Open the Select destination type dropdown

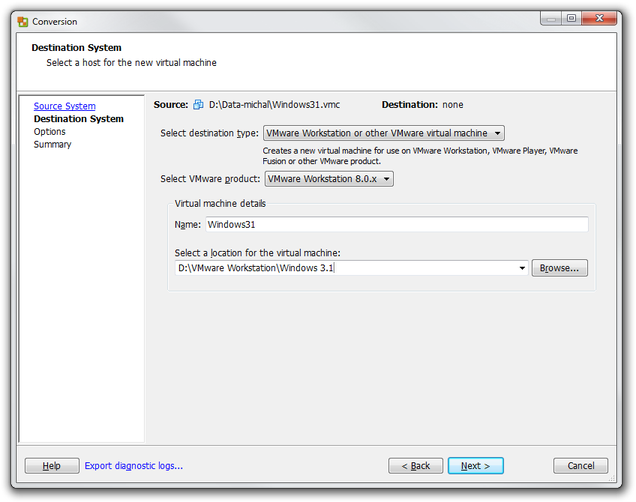(x=384, y=133)
